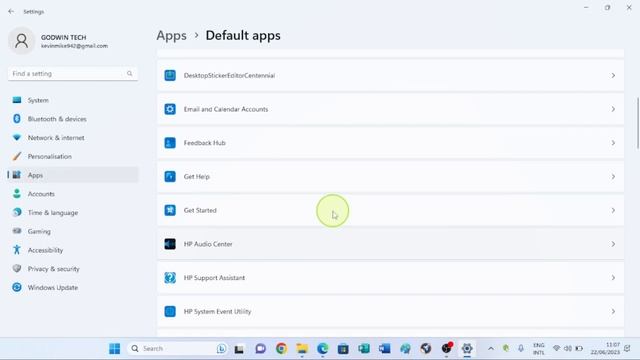The image size is (640, 360).
Task: Click the Email and Calendar Accounts gear icon
Action: click(170, 109)
